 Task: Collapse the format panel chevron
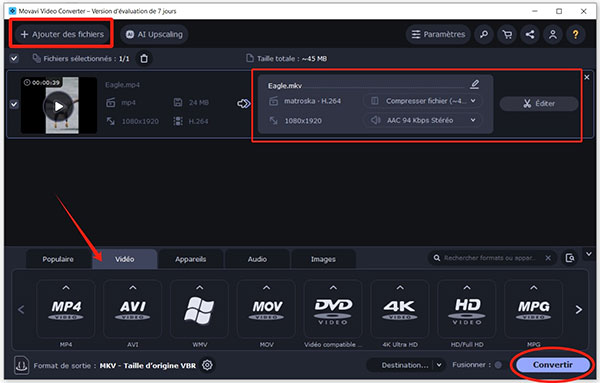click(x=589, y=254)
